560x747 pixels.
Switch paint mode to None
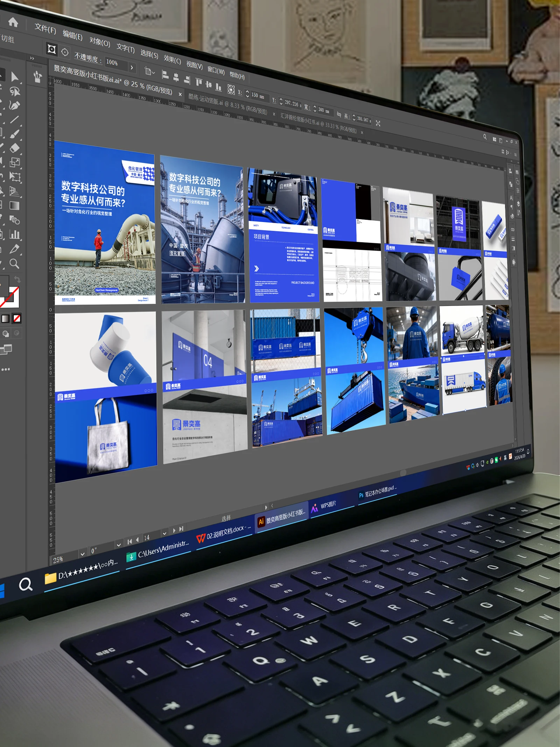tap(17, 318)
